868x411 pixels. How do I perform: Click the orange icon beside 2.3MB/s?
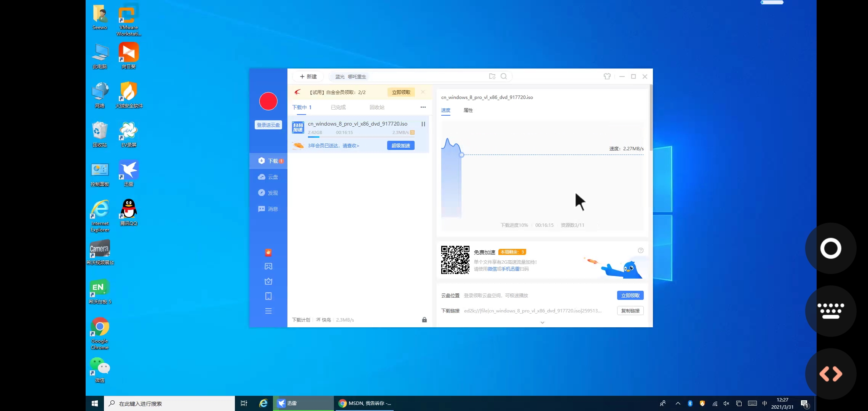[x=412, y=132]
